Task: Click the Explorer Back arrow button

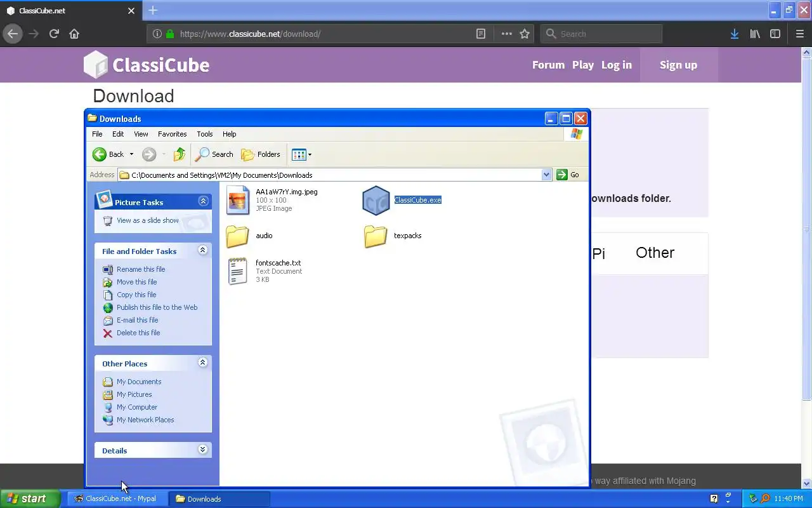Action: point(108,154)
